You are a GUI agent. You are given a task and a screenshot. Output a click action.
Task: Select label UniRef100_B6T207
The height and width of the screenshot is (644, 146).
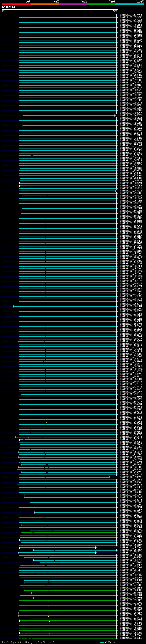(131, 72)
